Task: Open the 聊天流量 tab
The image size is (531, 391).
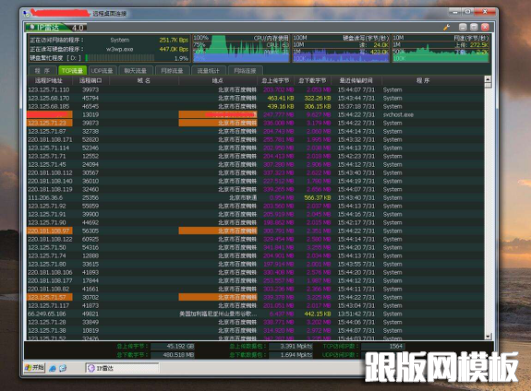Action: coord(135,70)
